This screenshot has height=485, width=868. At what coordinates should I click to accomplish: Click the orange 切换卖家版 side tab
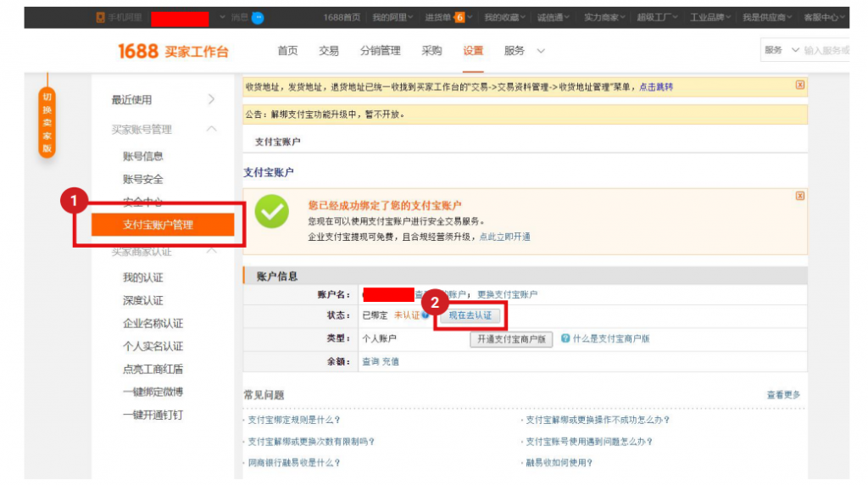pyautogui.click(x=47, y=123)
